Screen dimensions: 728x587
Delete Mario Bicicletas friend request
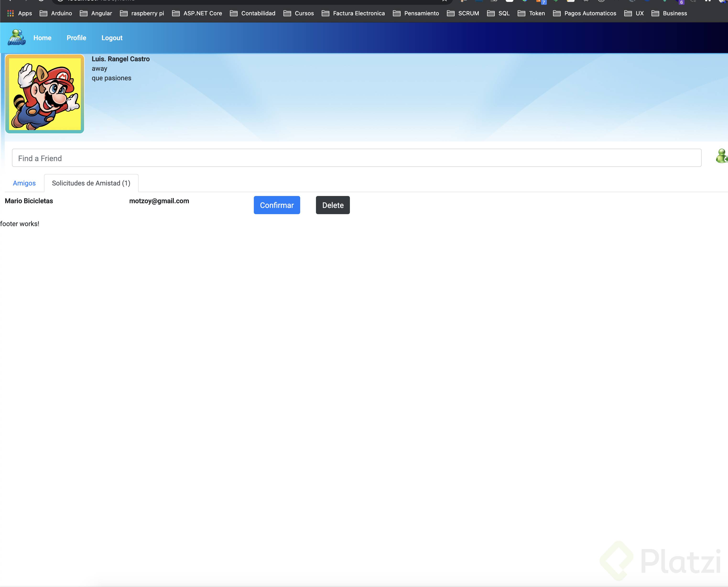(x=333, y=205)
